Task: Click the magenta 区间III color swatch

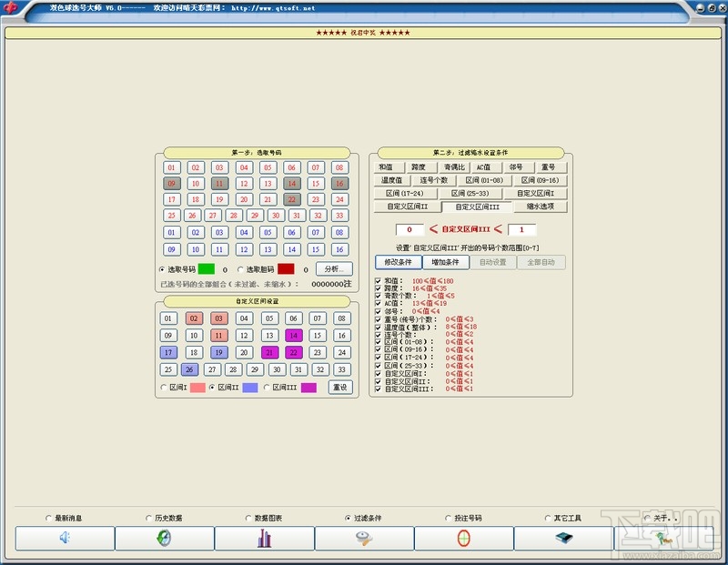Action: [308, 388]
